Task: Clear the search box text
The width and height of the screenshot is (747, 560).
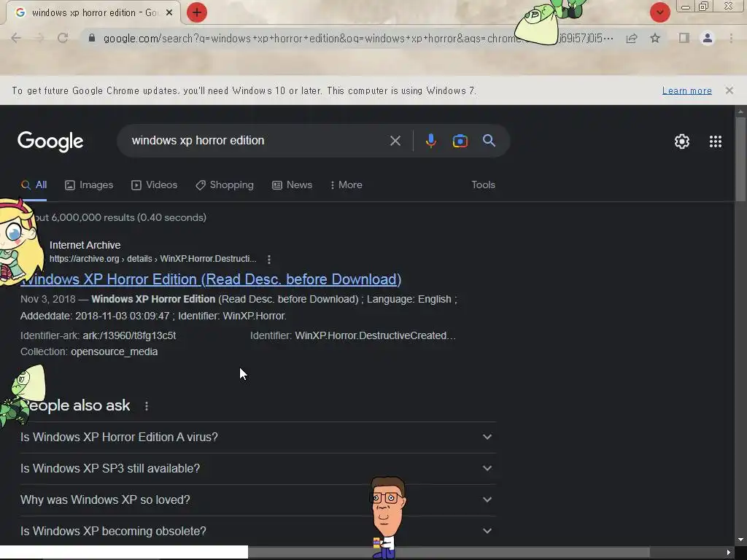Action: 395,141
